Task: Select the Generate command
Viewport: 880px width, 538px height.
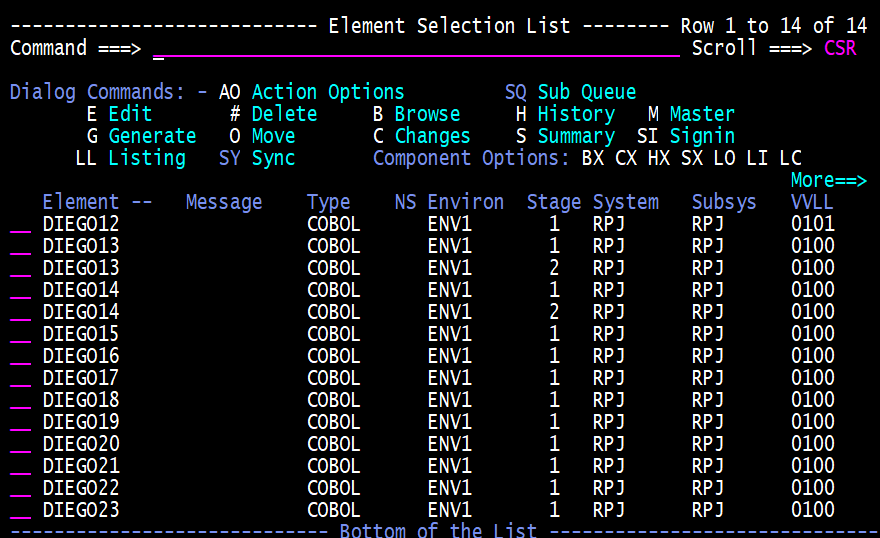Action: pyautogui.click(x=152, y=136)
